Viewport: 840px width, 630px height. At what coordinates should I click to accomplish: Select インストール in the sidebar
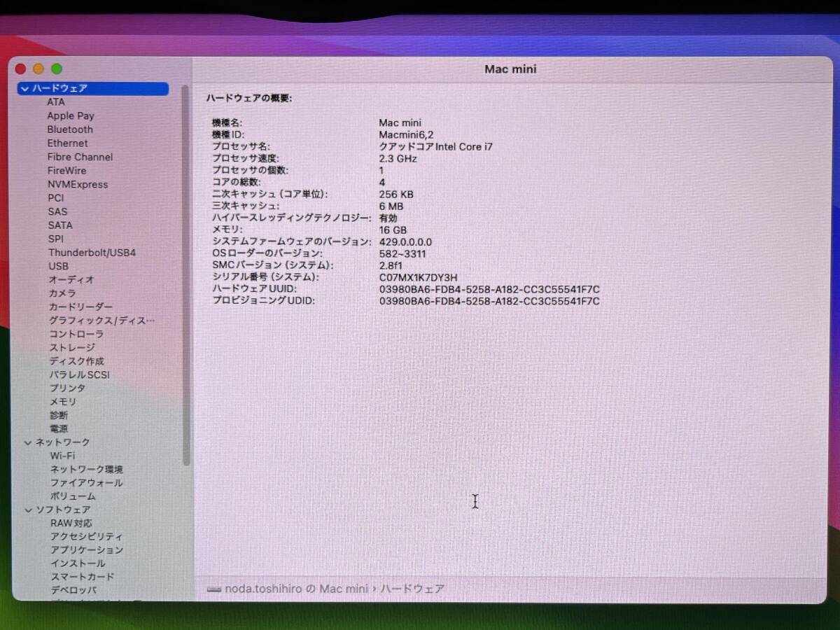tap(78, 563)
